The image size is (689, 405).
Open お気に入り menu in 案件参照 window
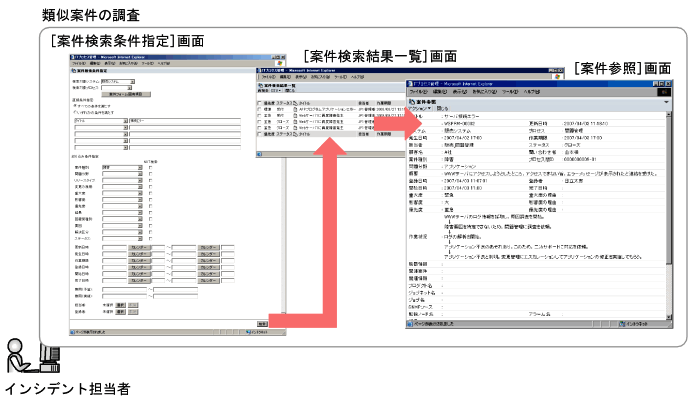pyautogui.click(x=484, y=92)
